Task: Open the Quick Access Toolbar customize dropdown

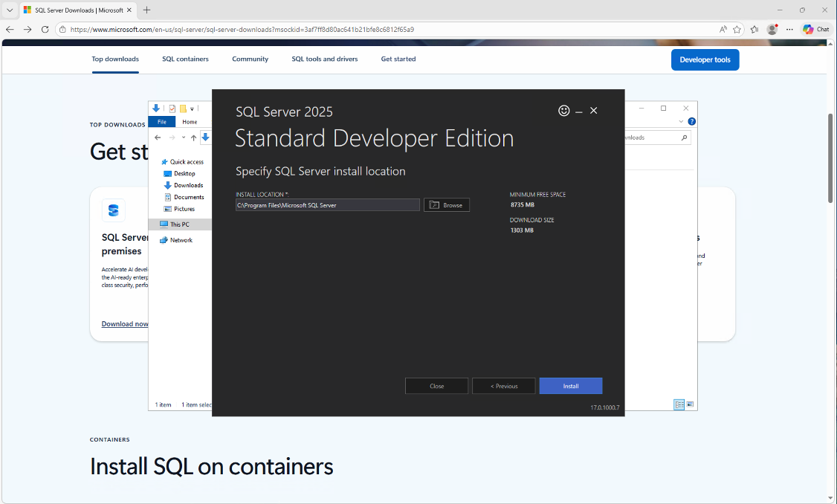Action: click(x=193, y=109)
